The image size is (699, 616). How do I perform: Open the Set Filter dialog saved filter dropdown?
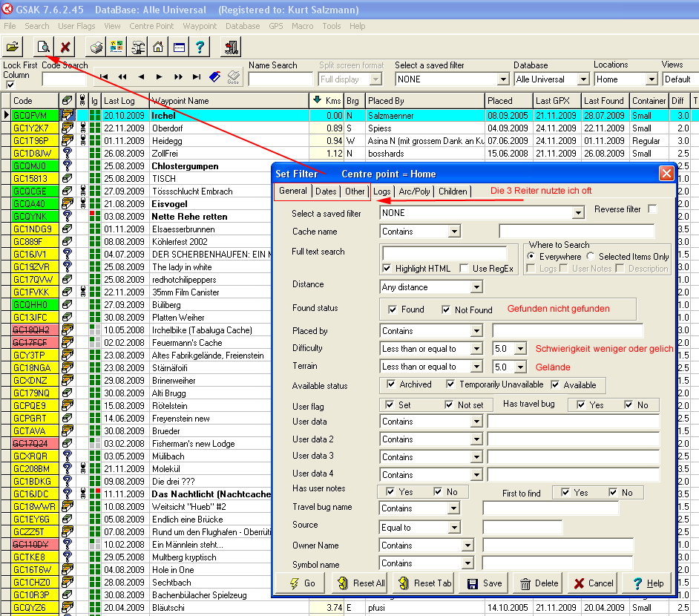click(578, 213)
